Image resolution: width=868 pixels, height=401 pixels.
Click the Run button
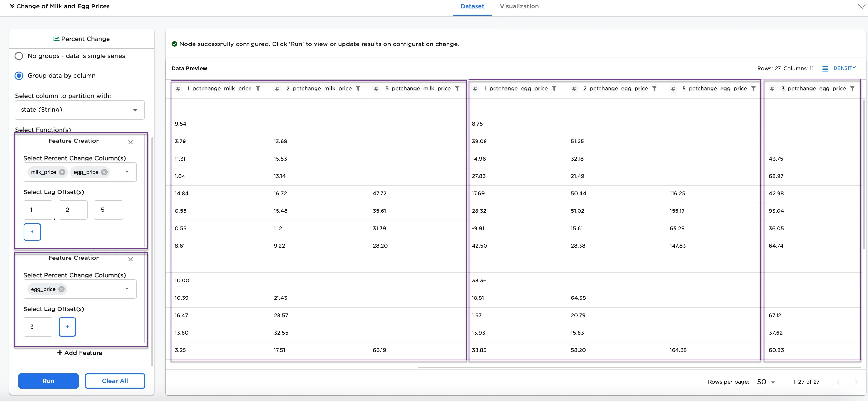pos(48,381)
